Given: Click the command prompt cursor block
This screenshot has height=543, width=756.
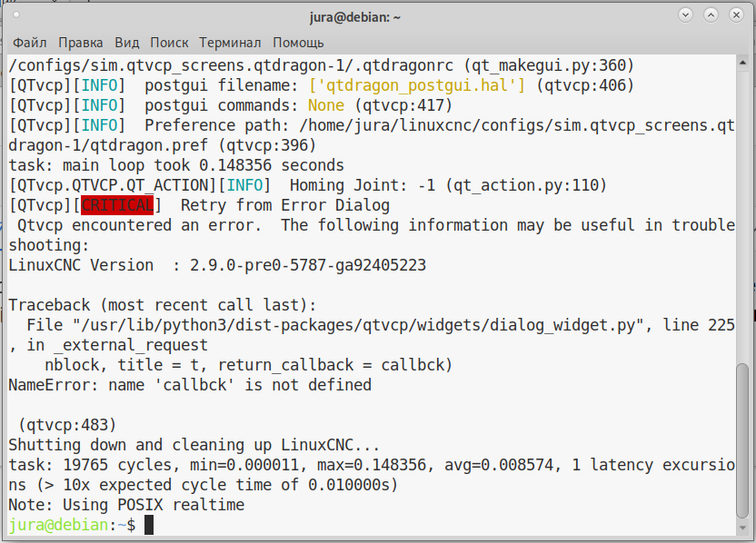Looking at the screenshot, I should pyautogui.click(x=149, y=525).
